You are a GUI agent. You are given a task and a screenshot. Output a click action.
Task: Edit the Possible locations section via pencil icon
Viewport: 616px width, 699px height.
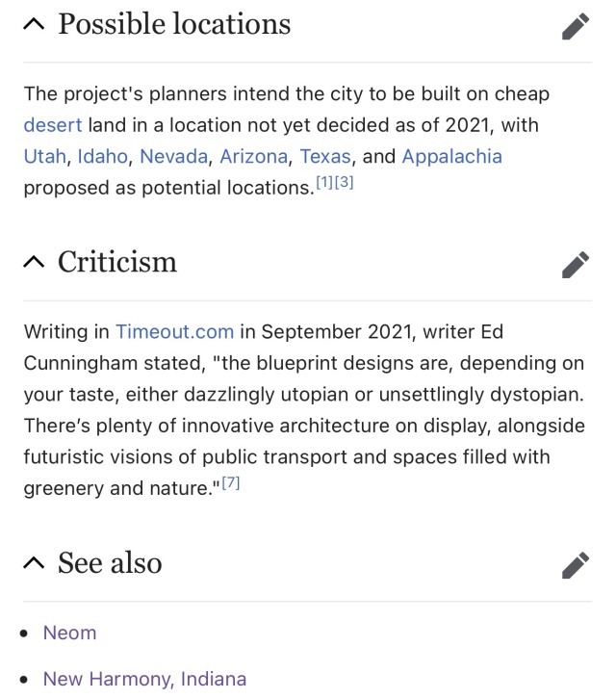[576, 27]
